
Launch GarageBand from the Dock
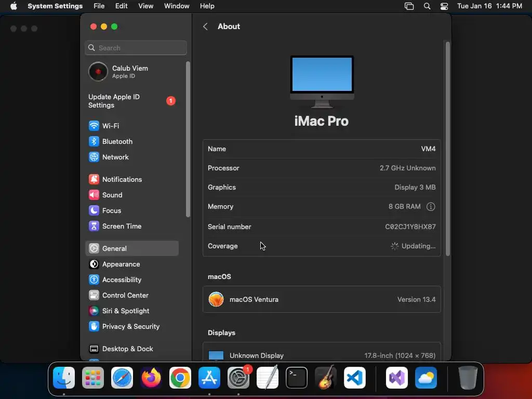[x=326, y=378]
